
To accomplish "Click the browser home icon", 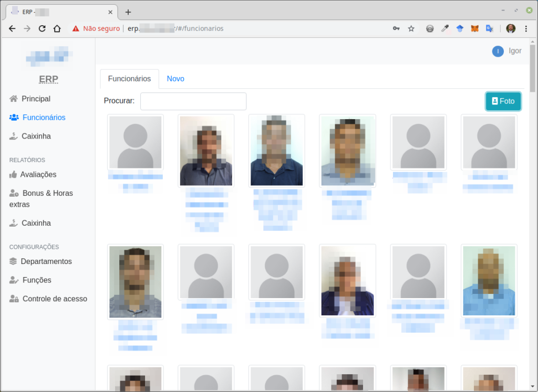I will click(57, 28).
